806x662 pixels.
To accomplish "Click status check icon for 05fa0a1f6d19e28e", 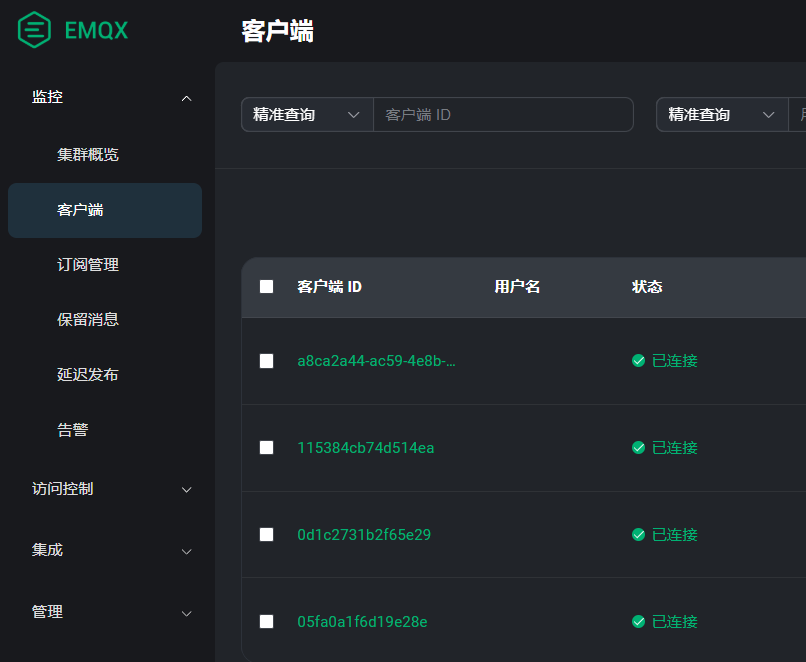I will click(x=638, y=622).
